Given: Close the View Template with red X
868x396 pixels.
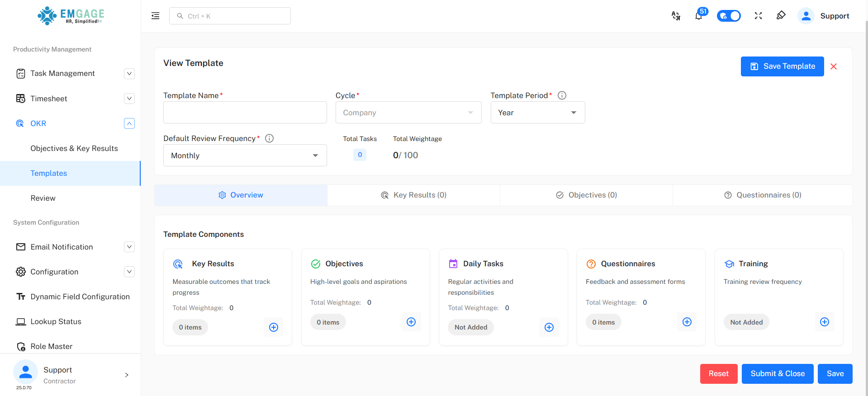Looking at the screenshot, I should tap(834, 66).
